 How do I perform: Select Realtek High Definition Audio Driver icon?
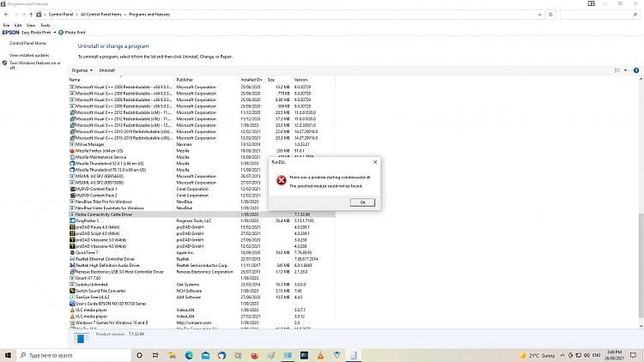72,265
